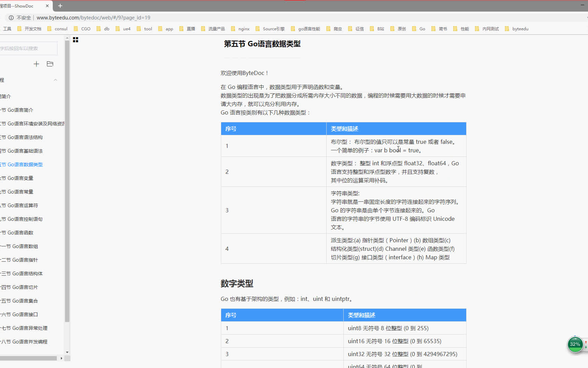This screenshot has width=588, height=368.
Task: Open the go语言性能 bookmarks folder
Action: coord(309,29)
